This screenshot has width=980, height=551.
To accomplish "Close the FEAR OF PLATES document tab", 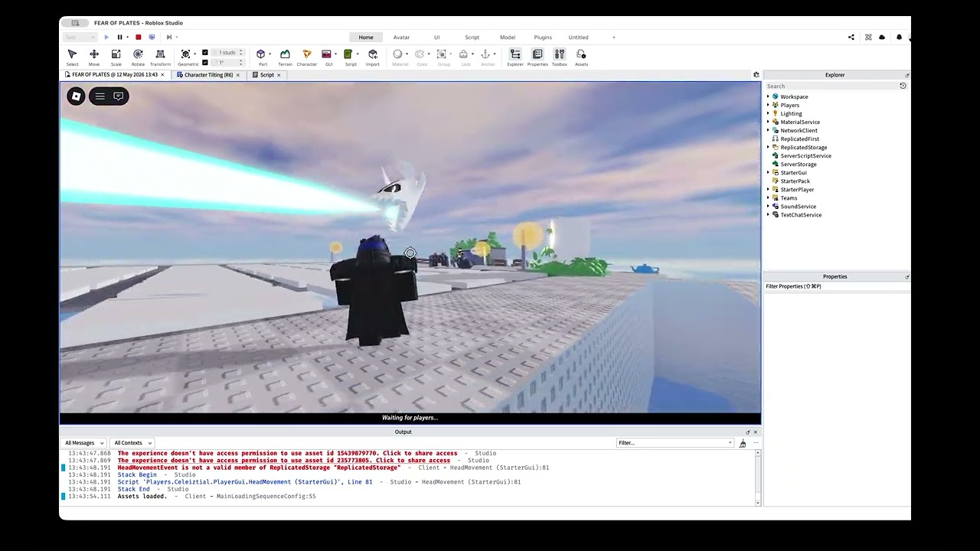I will [162, 75].
